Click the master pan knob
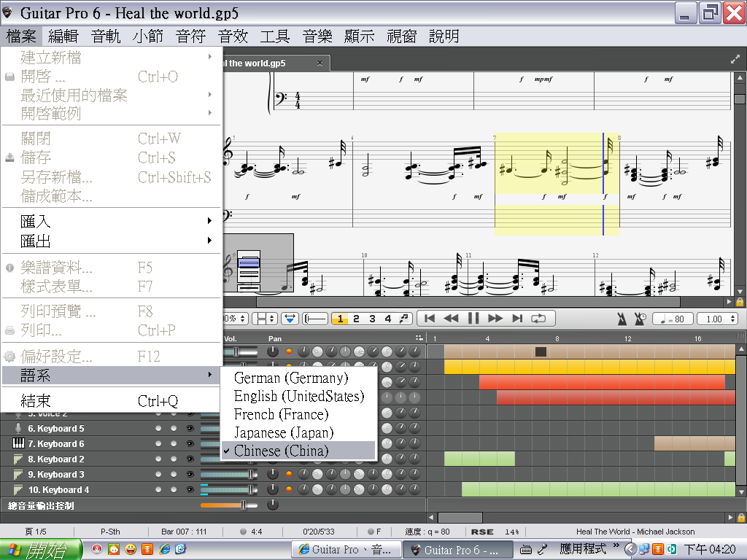This screenshot has height=560, width=747. click(x=273, y=505)
